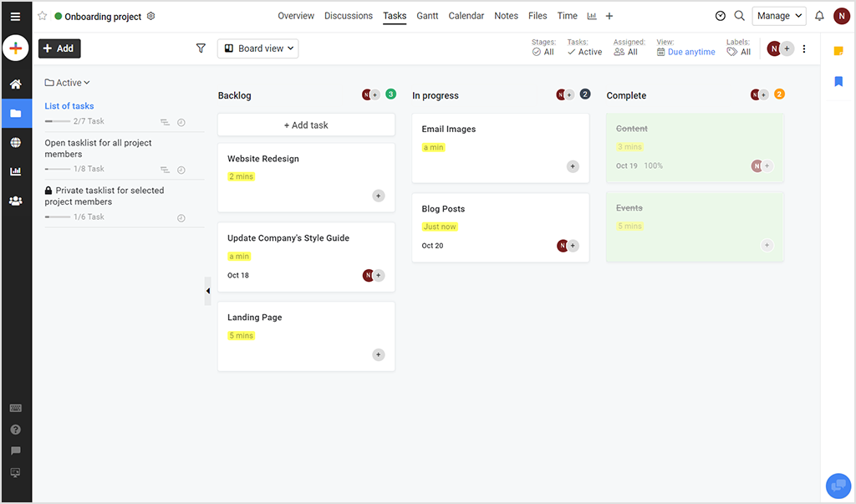Screen dimensions: 856x504
Task: Switch to the Calendar tab
Action: click(466, 15)
